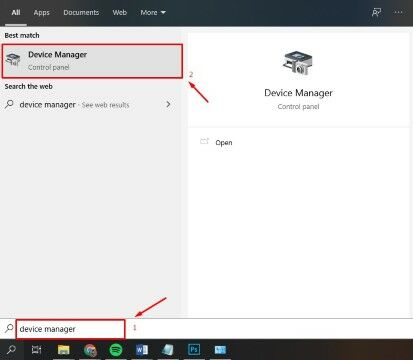Screen dimensions: 413x360
Task: Click the Device Manager icon in best match
Action: point(13,60)
